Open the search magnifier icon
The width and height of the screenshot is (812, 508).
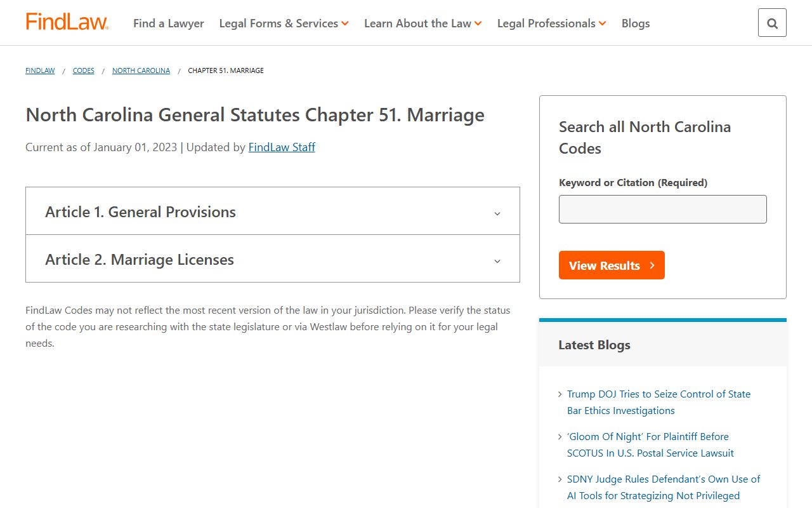click(x=772, y=23)
